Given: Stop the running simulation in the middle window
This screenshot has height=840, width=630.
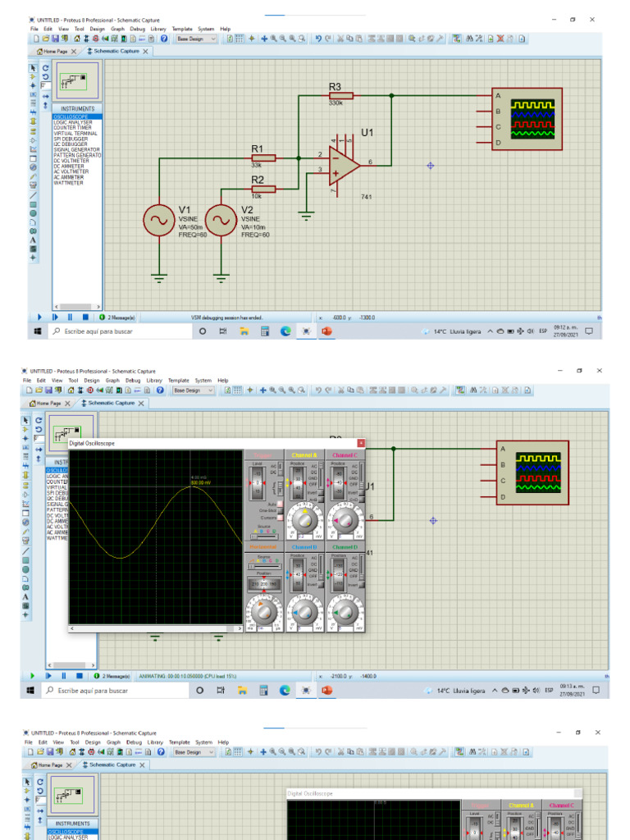Looking at the screenshot, I should click(x=80, y=676).
